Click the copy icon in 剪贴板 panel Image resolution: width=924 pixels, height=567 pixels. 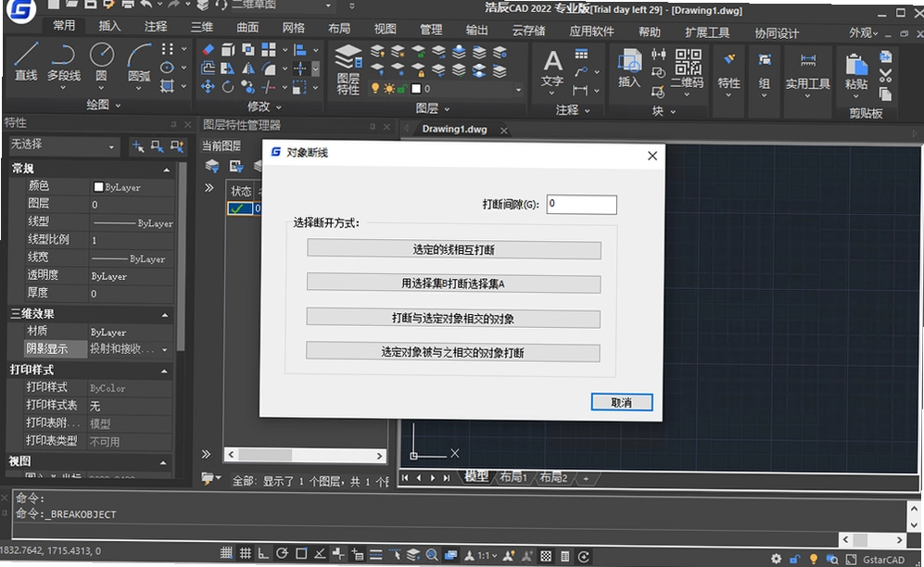[x=885, y=94]
